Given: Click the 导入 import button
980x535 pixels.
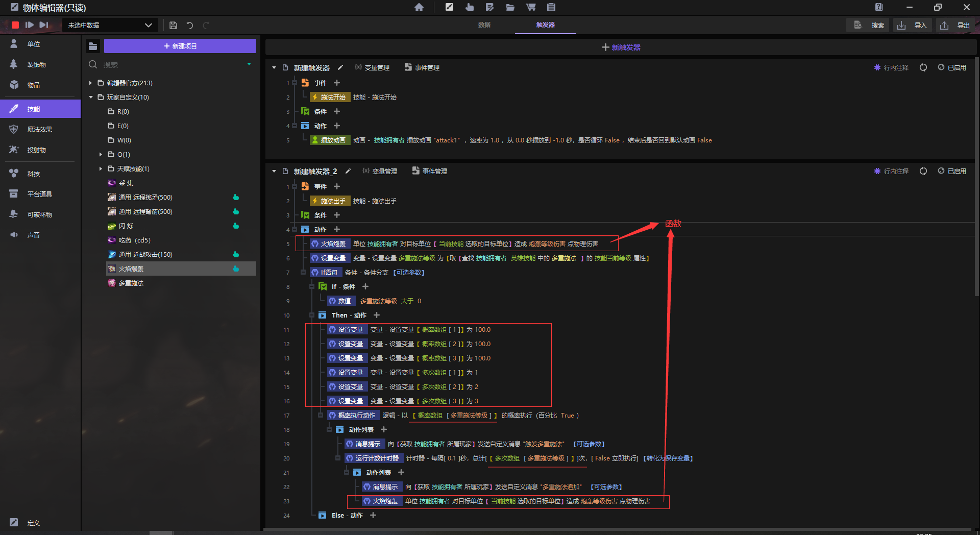Looking at the screenshot, I should (x=912, y=25).
